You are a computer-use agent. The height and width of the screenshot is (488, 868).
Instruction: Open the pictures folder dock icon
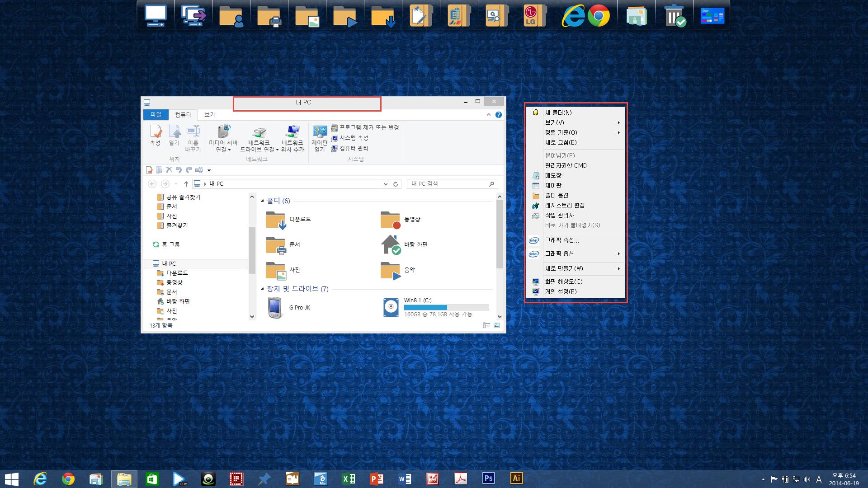click(x=307, y=17)
